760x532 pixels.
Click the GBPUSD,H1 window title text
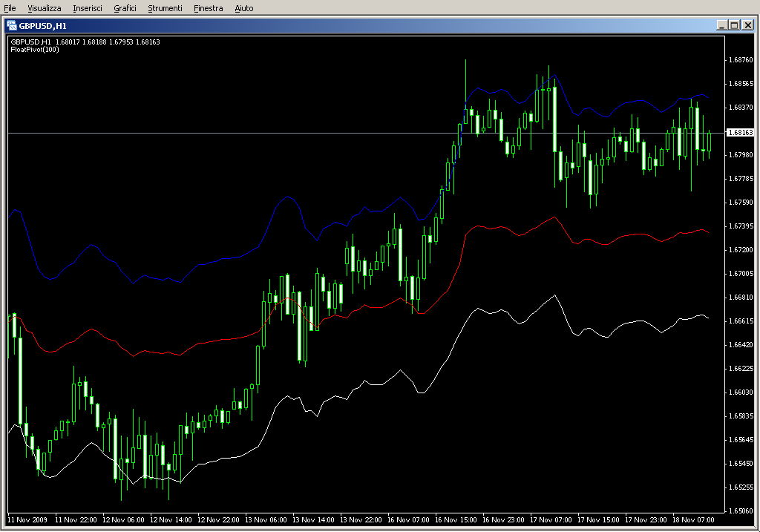pyautogui.click(x=42, y=26)
